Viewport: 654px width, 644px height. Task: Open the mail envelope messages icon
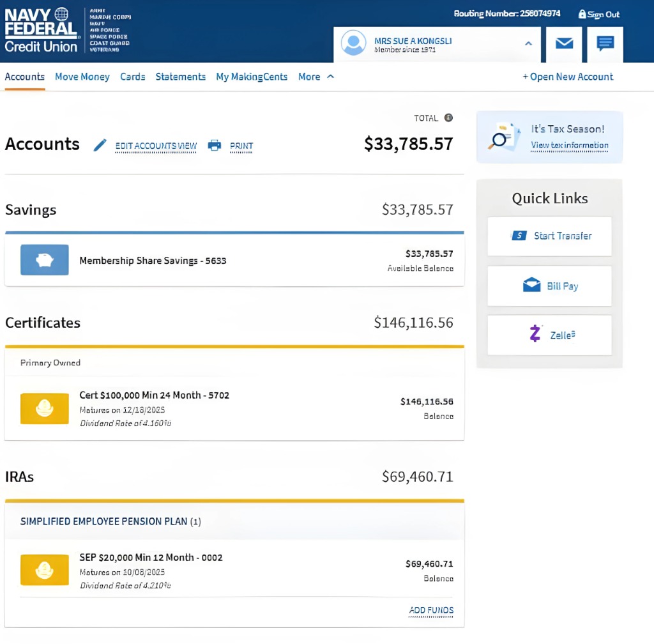pyautogui.click(x=564, y=43)
